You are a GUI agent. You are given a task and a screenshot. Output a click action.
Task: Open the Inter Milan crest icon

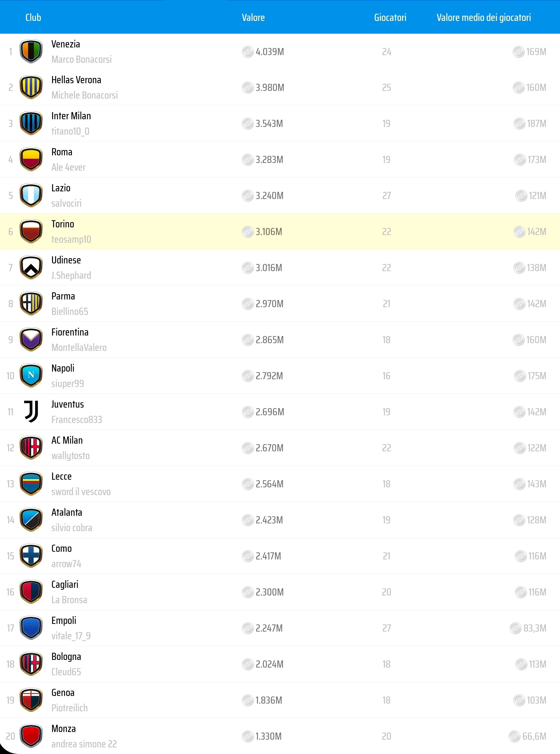pyautogui.click(x=31, y=124)
